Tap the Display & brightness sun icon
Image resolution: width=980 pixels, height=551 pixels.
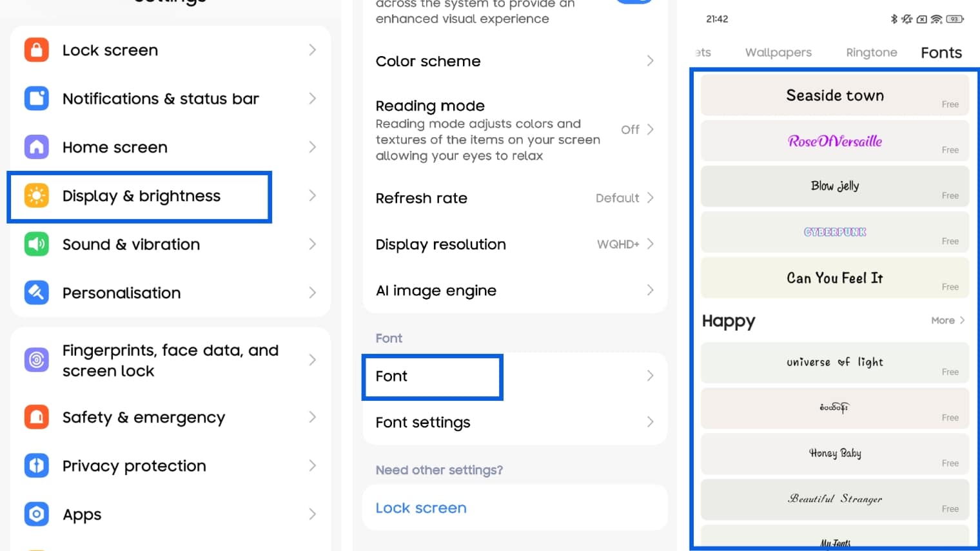click(37, 195)
